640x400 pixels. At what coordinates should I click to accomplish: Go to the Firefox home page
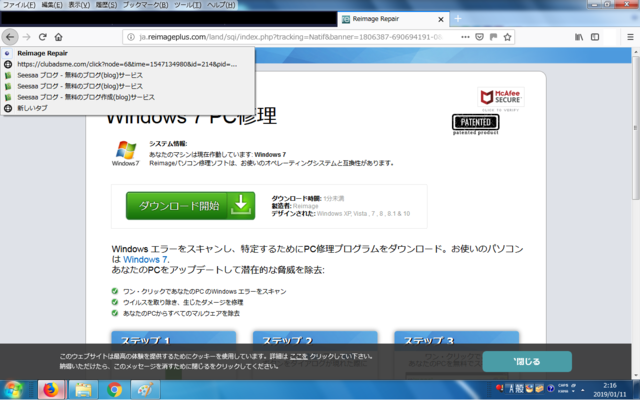(58, 37)
